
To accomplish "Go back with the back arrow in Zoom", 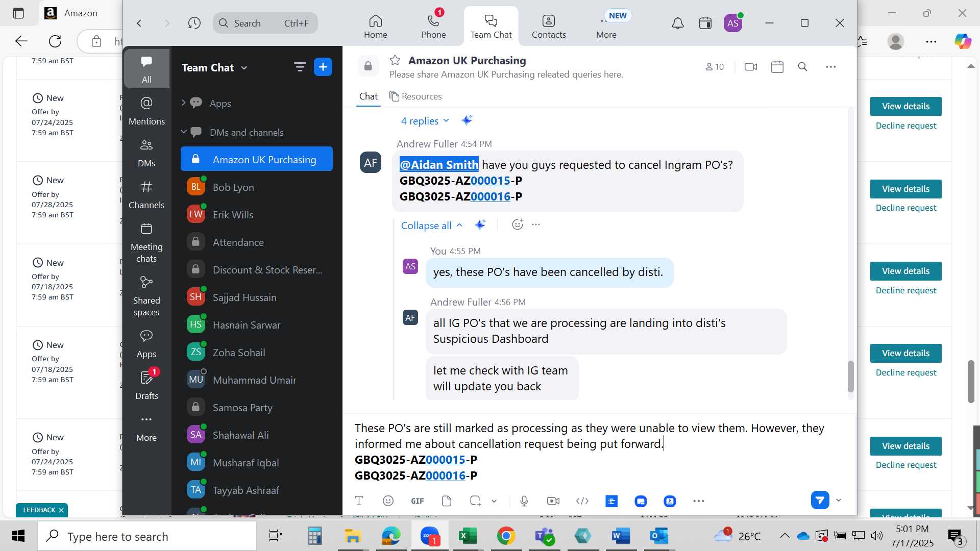I will (139, 23).
